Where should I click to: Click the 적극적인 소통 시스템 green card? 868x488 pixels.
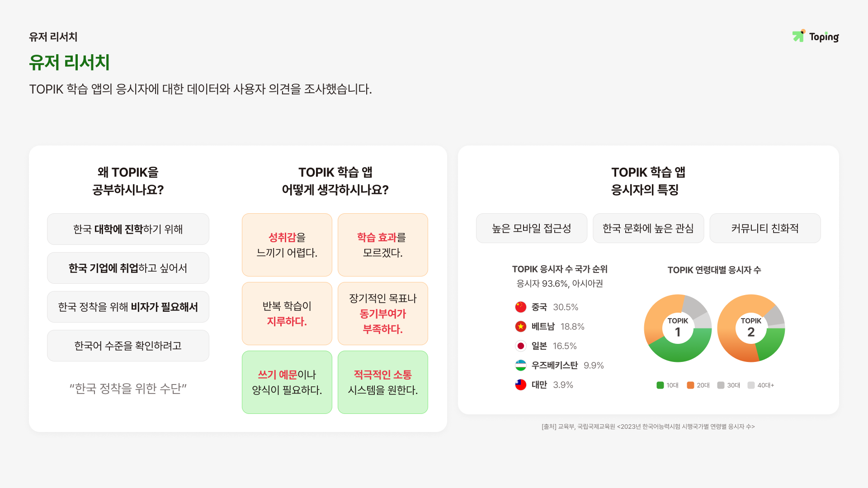coord(383,382)
